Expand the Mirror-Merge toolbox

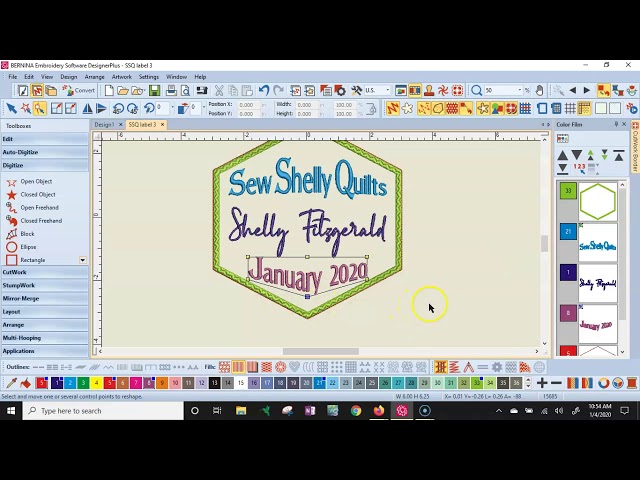point(45,299)
